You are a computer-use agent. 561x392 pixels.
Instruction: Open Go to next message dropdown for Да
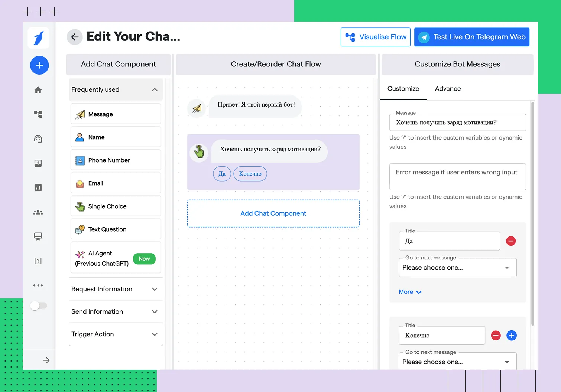[457, 268]
